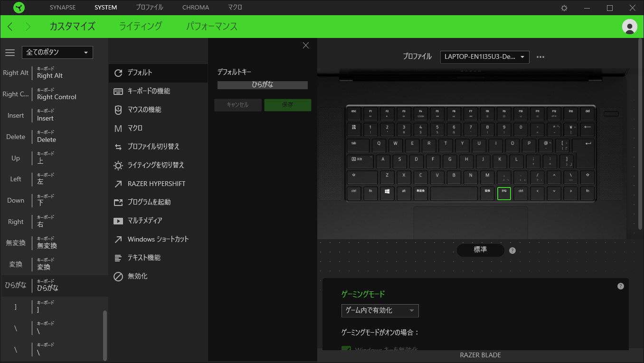Toggle the hamburger button-list menu
The width and height of the screenshot is (644, 363).
tap(10, 52)
